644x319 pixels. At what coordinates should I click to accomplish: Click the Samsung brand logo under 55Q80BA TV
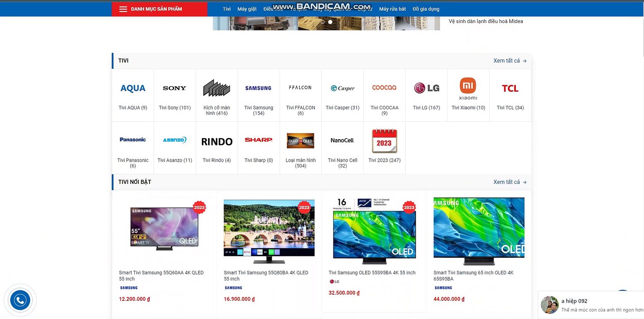[x=233, y=288]
